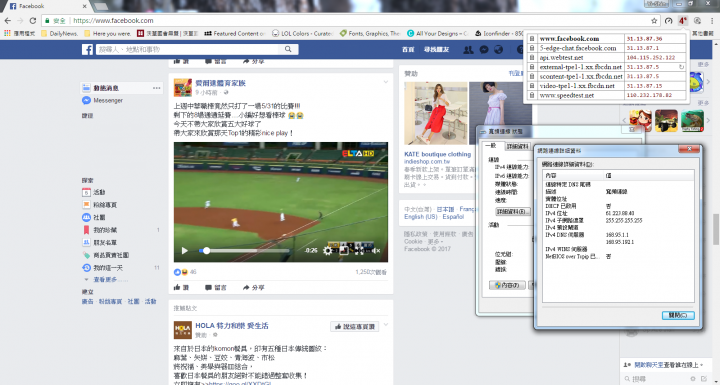Share the baseball video post
Image resolution: width=720 pixels, height=385 pixels.
[254, 288]
